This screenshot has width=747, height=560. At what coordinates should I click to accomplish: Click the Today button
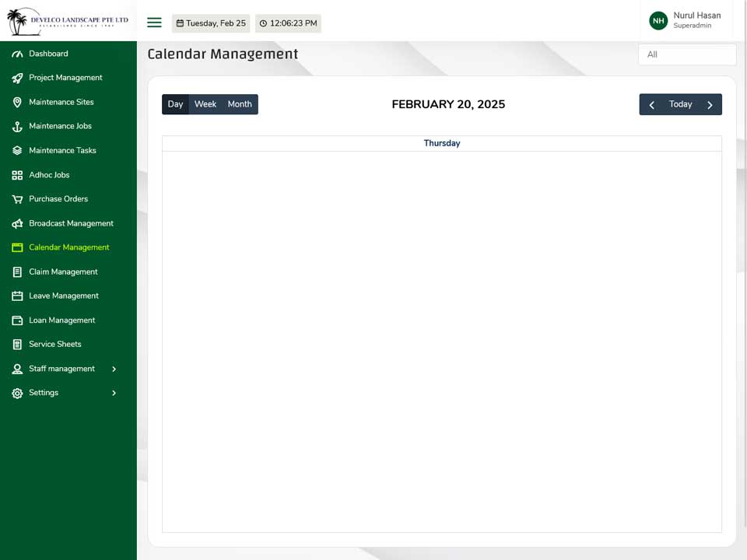680,104
